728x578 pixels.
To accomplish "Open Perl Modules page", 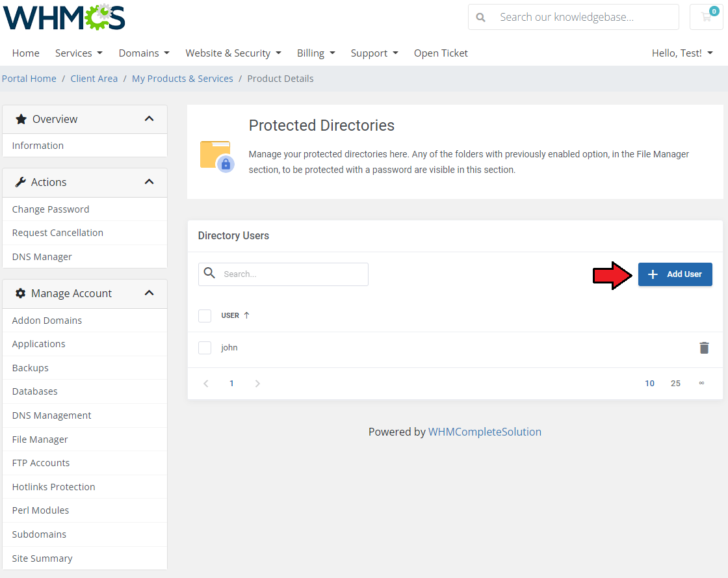I will coord(84,510).
